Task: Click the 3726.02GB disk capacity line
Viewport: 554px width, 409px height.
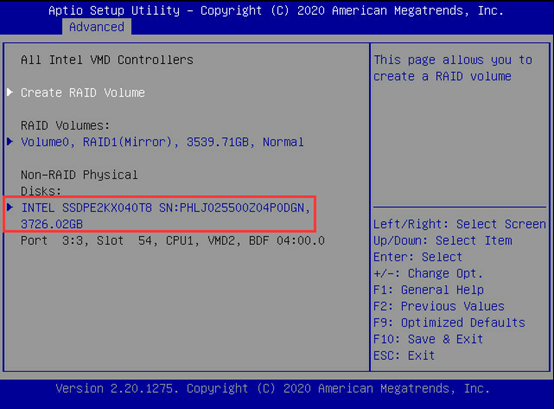Action: click(52, 224)
